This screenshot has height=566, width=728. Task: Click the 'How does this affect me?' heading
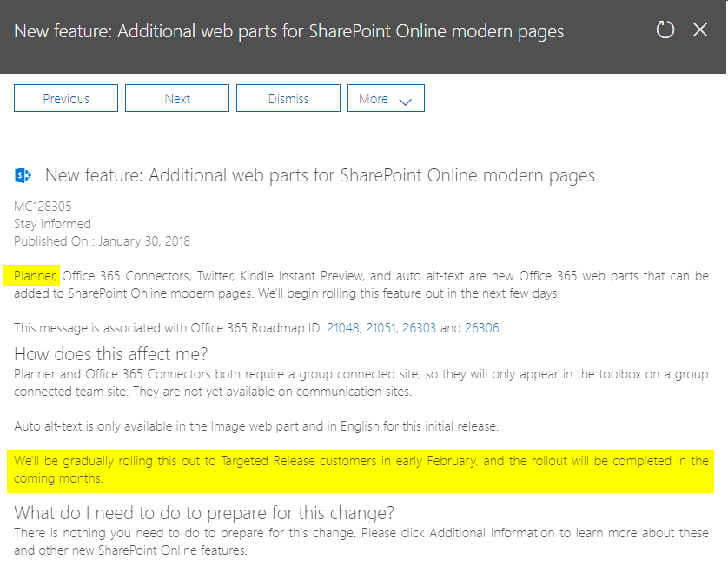[111, 354]
